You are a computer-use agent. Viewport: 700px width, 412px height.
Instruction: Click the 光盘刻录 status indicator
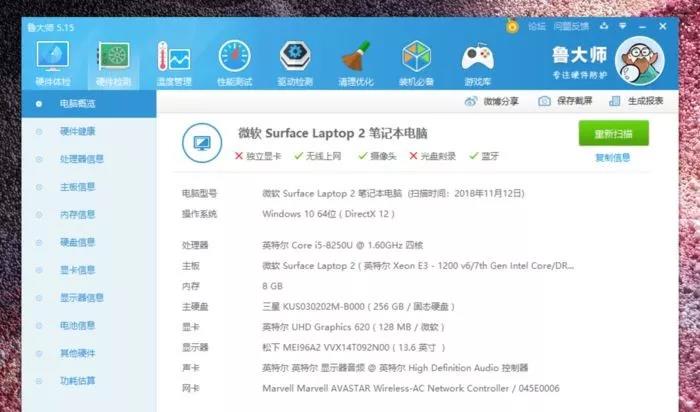point(432,156)
